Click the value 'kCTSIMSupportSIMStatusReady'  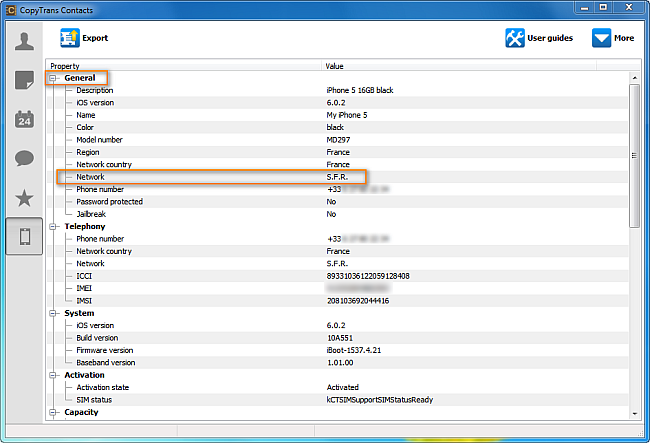(x=380, y=400)
